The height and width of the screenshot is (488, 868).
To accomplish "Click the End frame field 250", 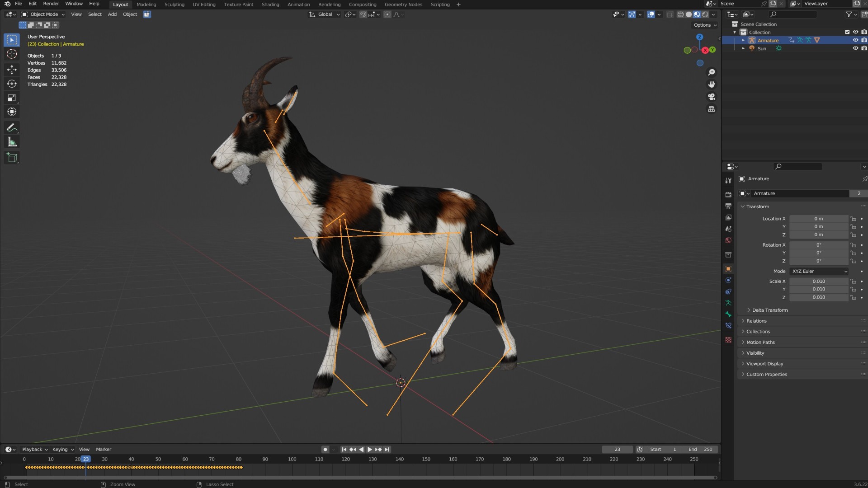I will pos(700,450).
